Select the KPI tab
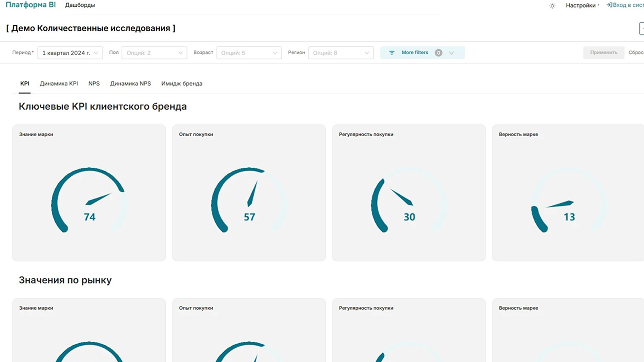Image resolution: width=644 pixels, height=362 pixels. coord(25,83)
